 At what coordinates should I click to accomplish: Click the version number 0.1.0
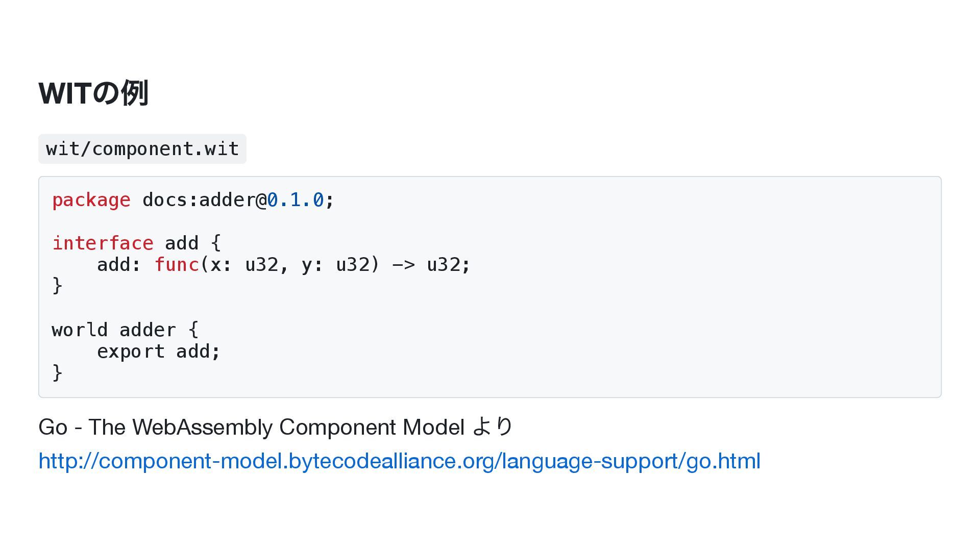tap(296, 200)
